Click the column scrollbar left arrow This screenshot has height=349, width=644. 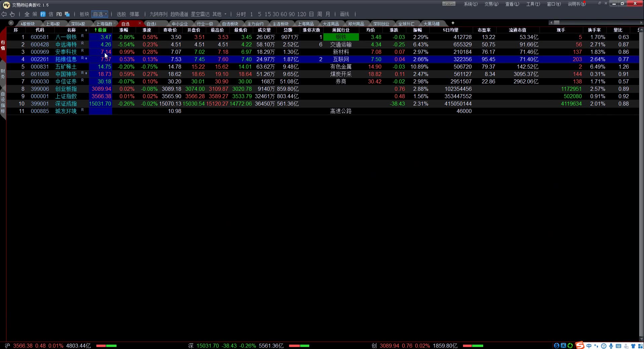pyautogui.click(x=551, y=23)
